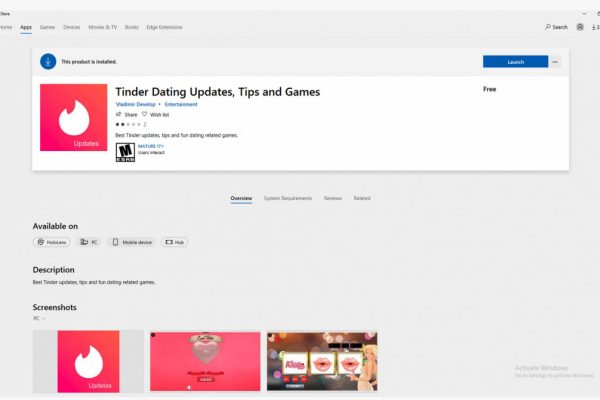Select the Mobile device availability chip
Viewport: 600px width, 400px height.
coord(132,242)
